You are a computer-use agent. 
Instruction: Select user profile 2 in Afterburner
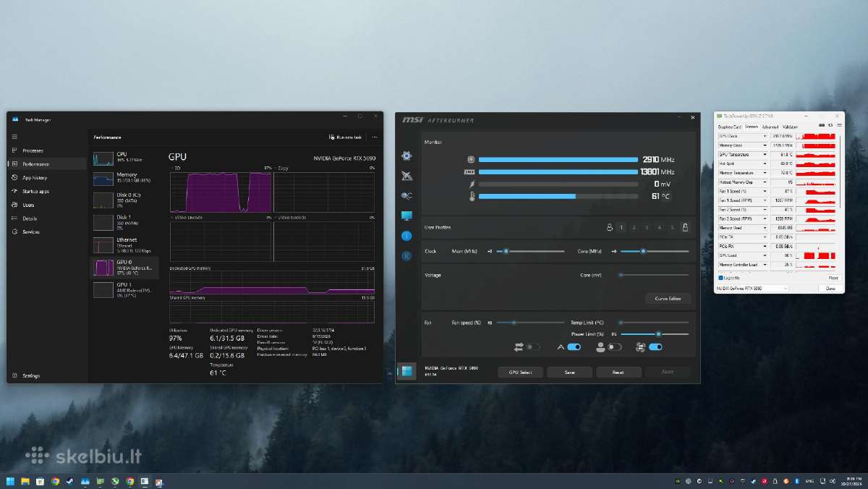tap(634, 228)
